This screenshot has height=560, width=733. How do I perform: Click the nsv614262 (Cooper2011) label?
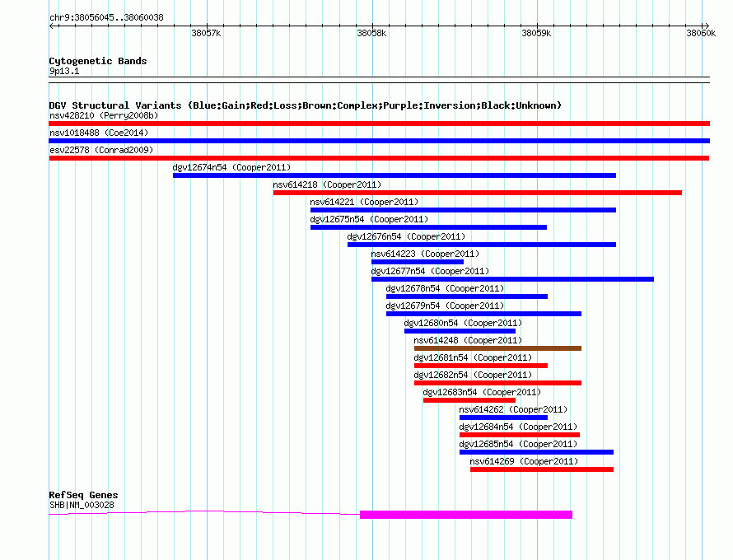coord(513,409)
